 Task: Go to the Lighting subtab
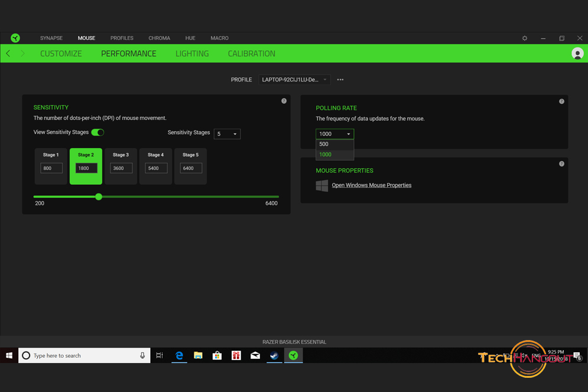pyautogui.click(x=192, y=54)
